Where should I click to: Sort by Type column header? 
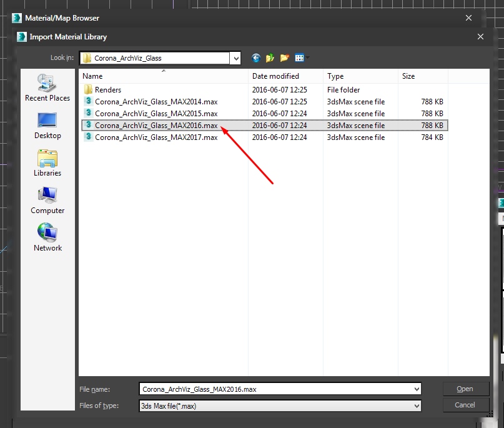pos(360,76)
